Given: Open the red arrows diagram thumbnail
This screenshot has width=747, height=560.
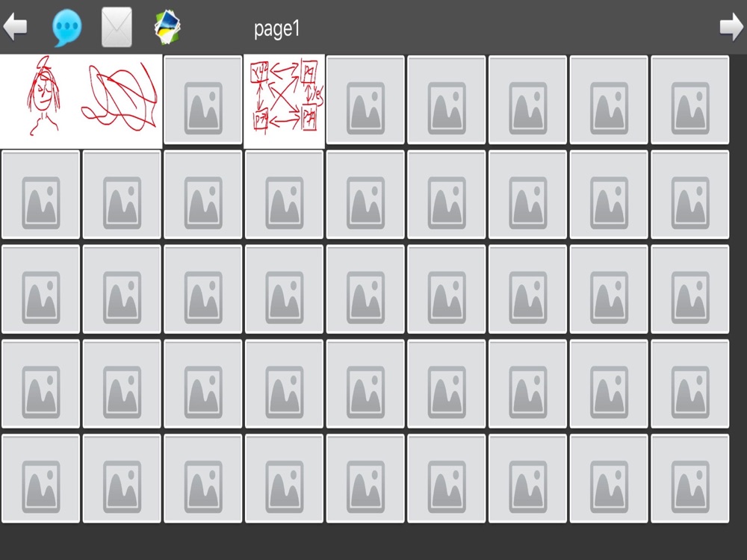Looking at the screenshot, I should click(285, 101).
